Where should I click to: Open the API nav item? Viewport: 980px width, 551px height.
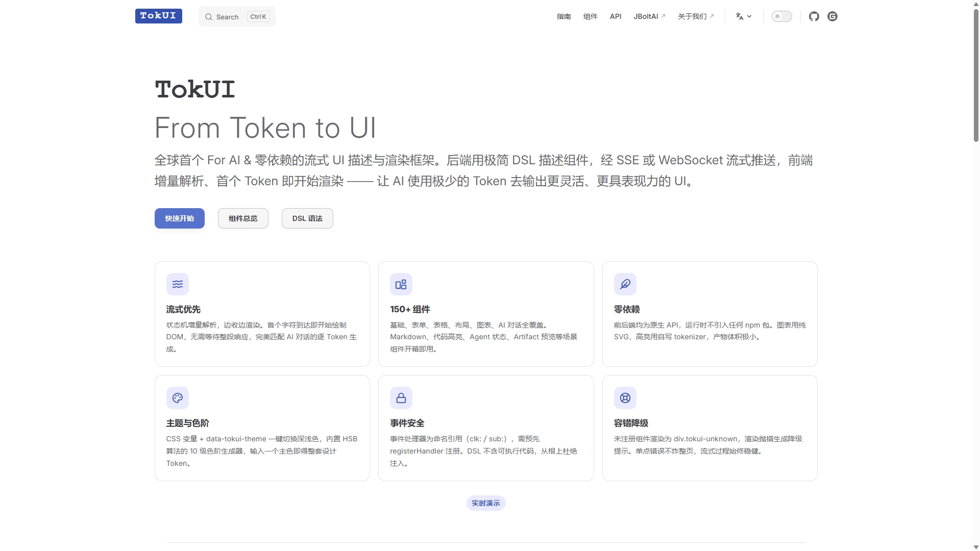pos(616,16)
